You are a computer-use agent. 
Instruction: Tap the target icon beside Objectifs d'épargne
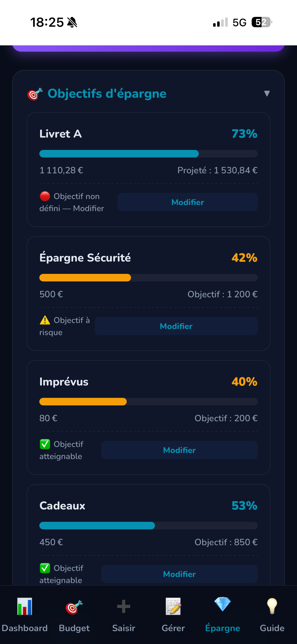pos(35,94)
